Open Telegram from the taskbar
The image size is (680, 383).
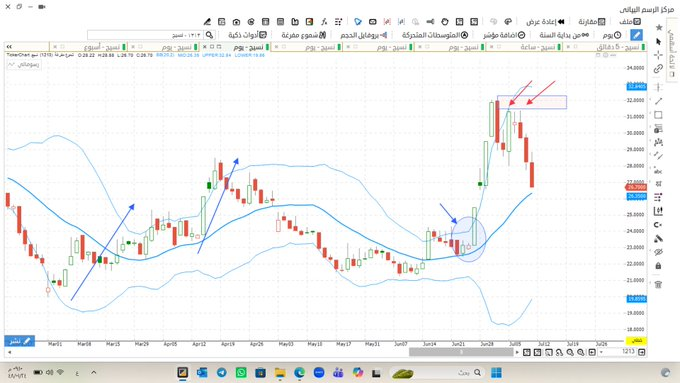tap(222, 373)
